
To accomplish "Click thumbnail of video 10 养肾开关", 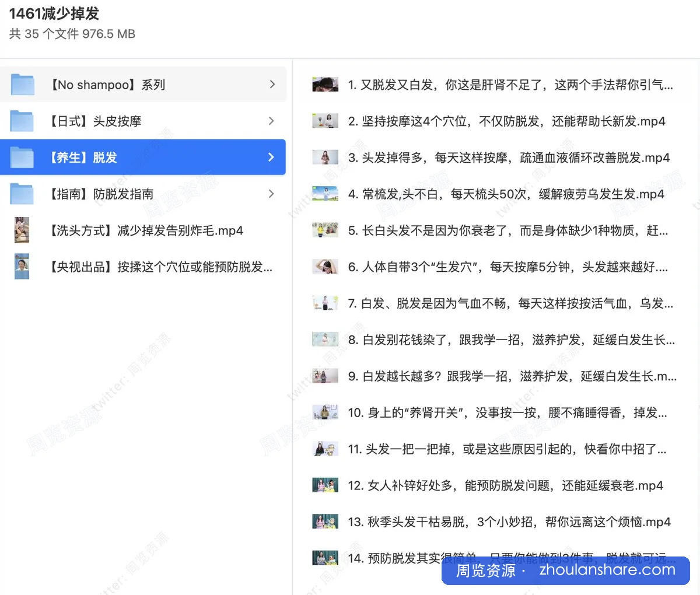I will coord(325,412).
